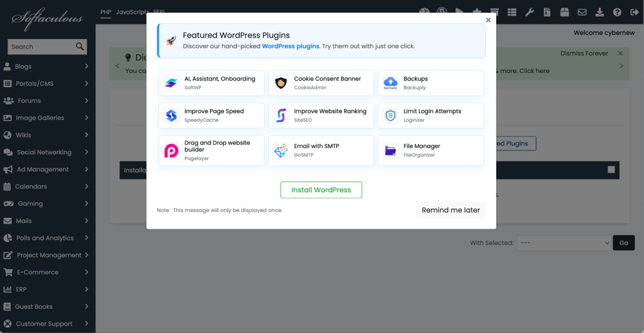Click the E-Commerce cart icon in sidebar

(x=8, y=272)
